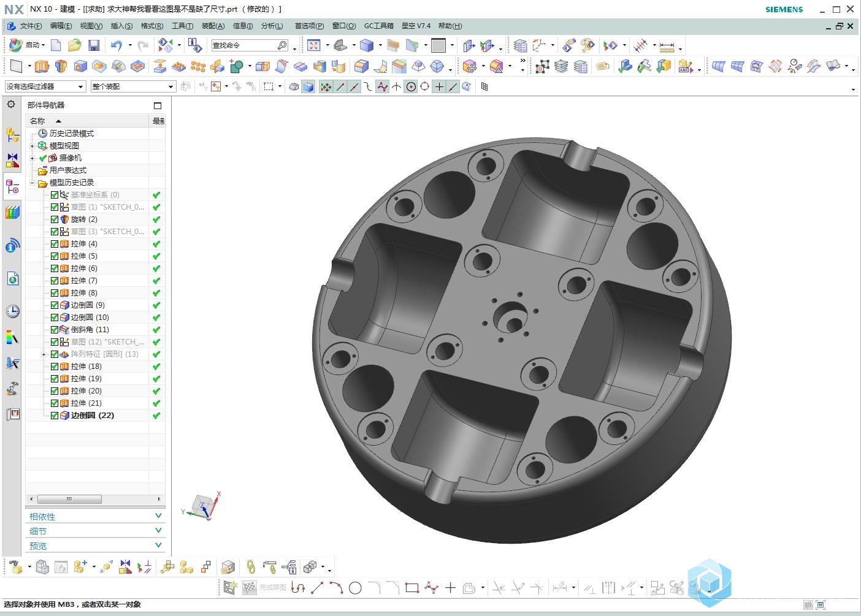Select the sketch Circle tool

pos(355,588)
